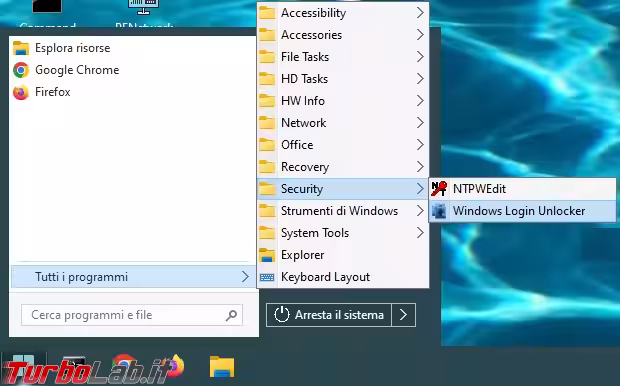
Task: Click the File Tasks label
Action: 305,57
